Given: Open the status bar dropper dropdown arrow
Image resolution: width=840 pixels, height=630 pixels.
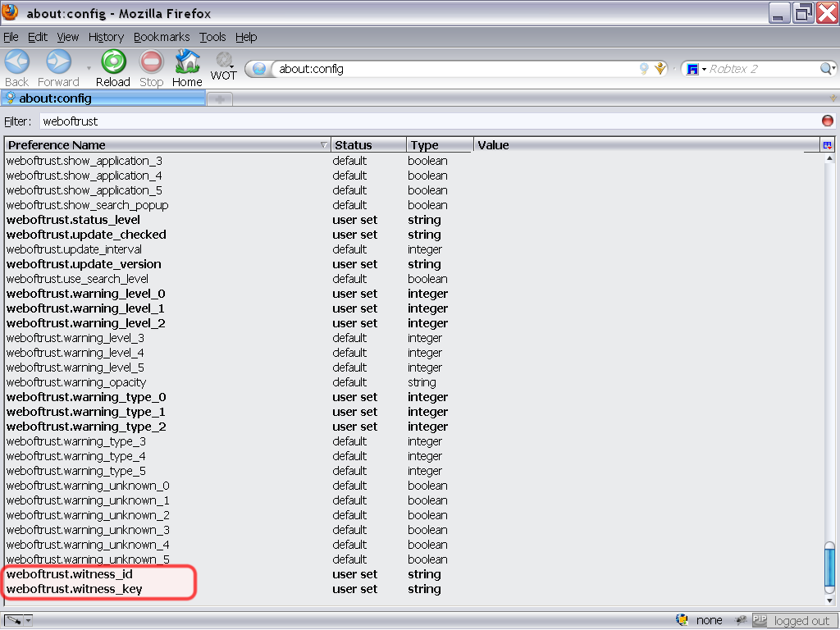Looking at the screenshot, I should click(28, 620).
